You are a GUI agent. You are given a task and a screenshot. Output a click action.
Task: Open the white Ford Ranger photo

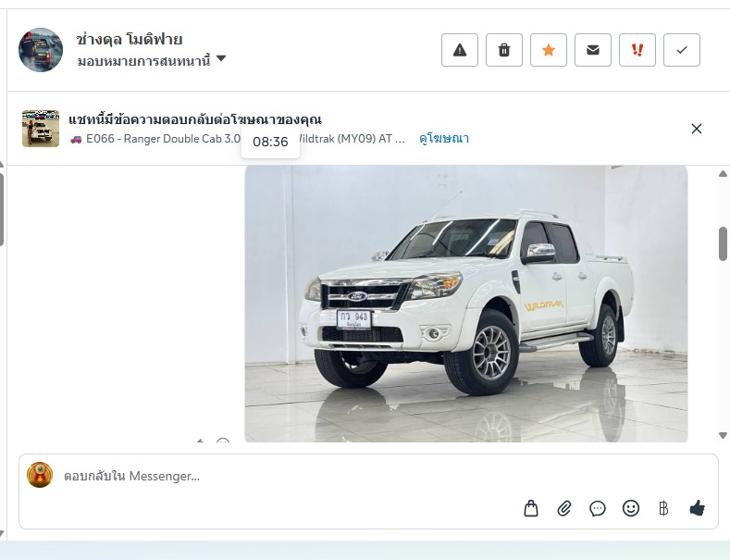point(466,304)
